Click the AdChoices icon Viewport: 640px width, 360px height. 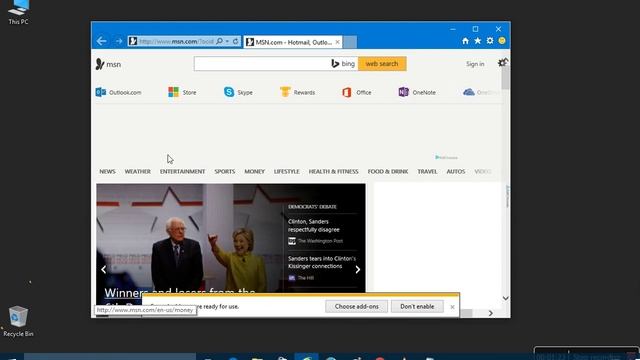(x=446, y=157)
